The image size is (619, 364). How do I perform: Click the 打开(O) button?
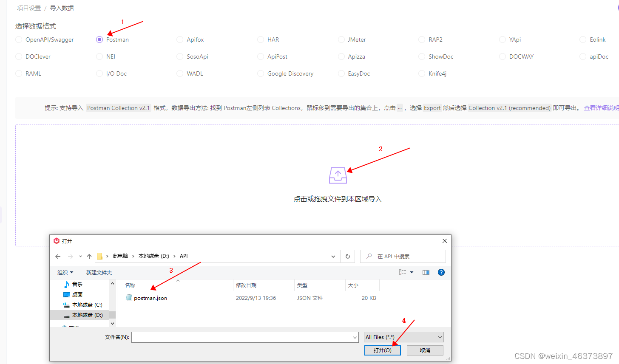coord(383,350)
